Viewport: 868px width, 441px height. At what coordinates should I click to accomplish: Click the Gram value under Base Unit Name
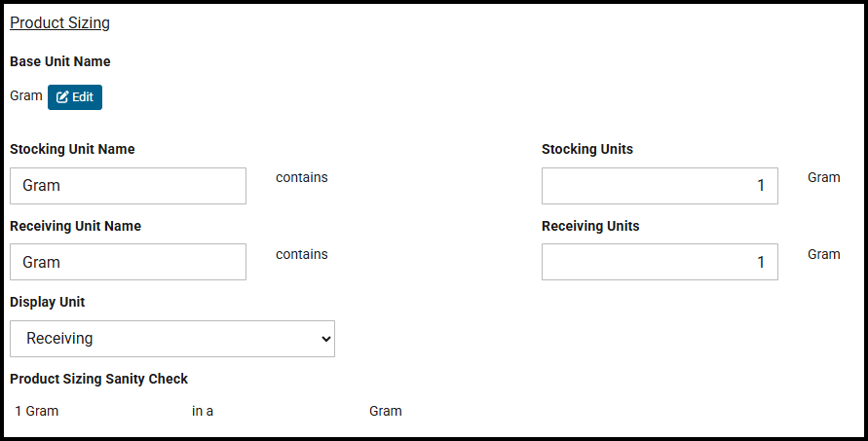pos(26,96)
